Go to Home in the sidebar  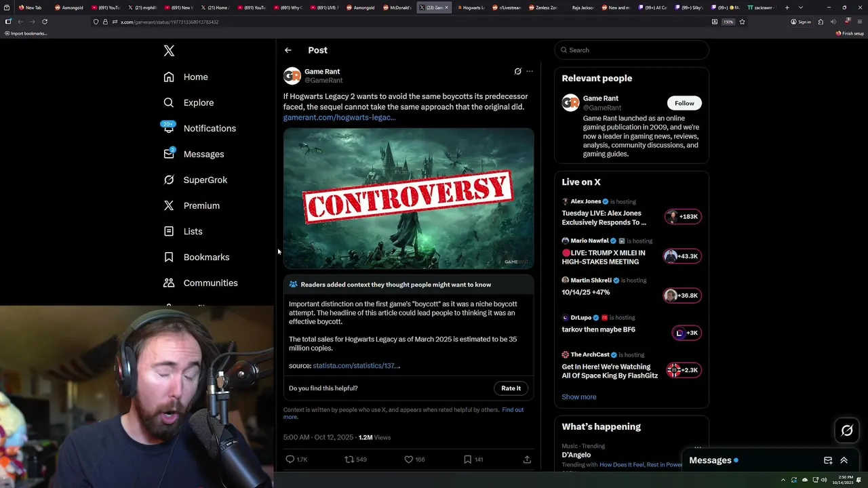[186, 77]
